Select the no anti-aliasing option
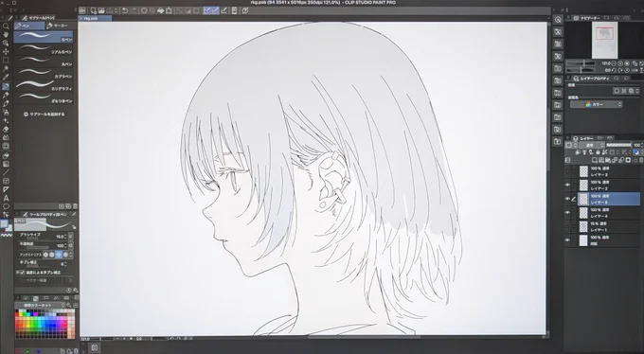This screenshot has height=354, width=644. tap(45, 255)
